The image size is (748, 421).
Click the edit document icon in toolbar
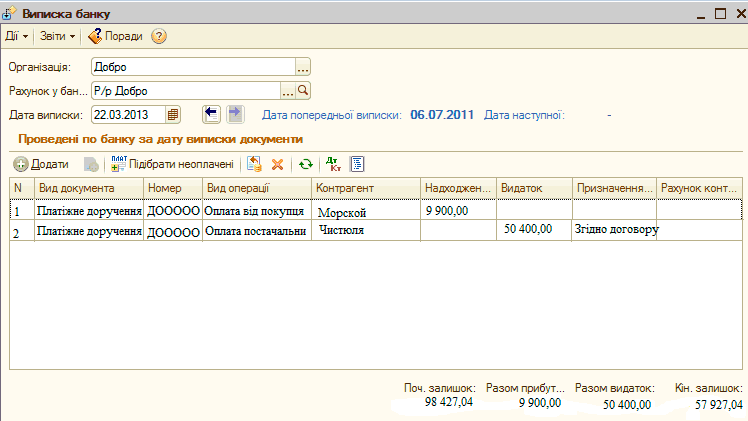[255, 164]
